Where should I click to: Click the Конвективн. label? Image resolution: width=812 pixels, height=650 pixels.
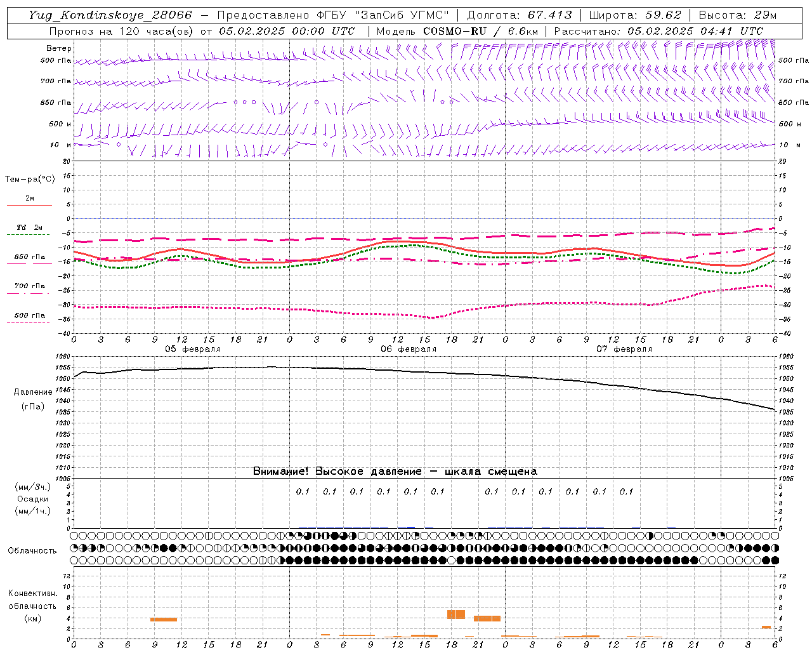tap(32, 594)
